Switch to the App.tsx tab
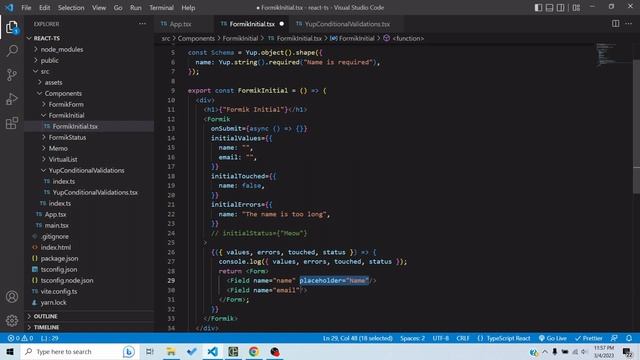640x360 pixels. point(180,24)
